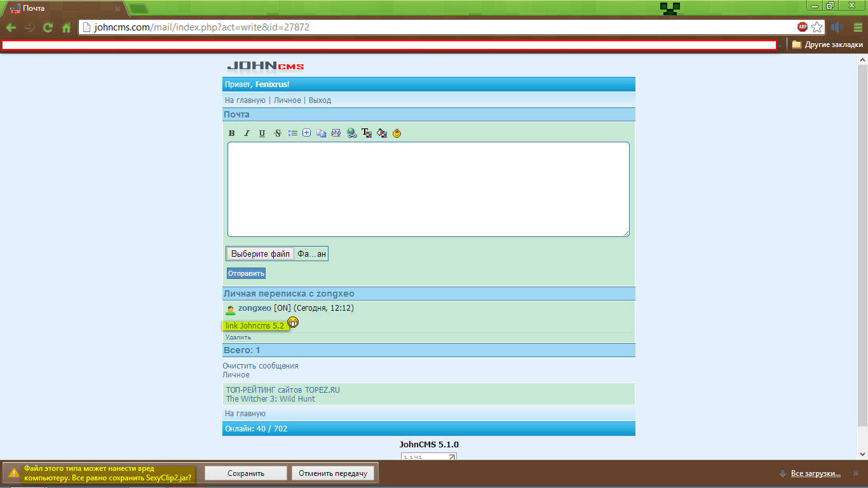Open the Онлайн: 40 / 702 link
Screen dimensions: 868x488
[x=256, y=429]
